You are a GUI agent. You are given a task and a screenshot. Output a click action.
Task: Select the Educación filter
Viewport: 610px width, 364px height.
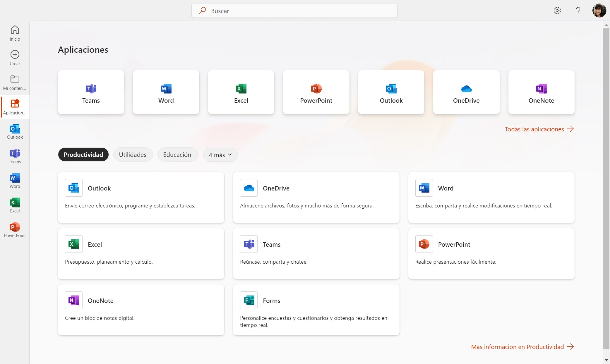point(177,154)
